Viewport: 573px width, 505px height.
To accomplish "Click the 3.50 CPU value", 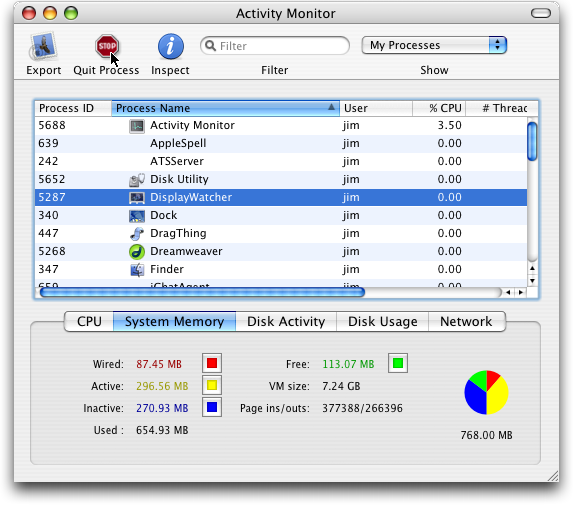I will pos(450,126).
